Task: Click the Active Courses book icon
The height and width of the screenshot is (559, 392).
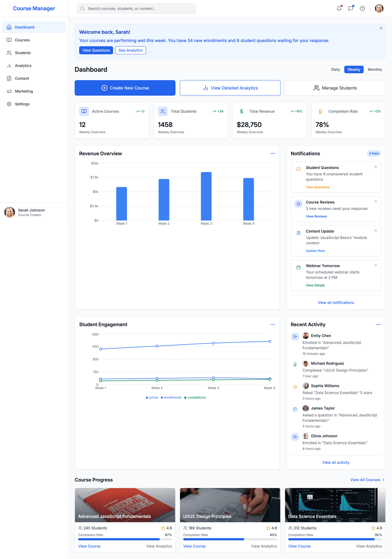Action: (x=84, y=111)
